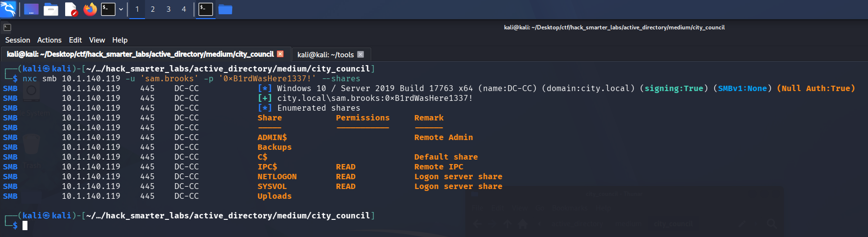
Task: Click the NETLOGON share name
Action: (x=277, y=176)
